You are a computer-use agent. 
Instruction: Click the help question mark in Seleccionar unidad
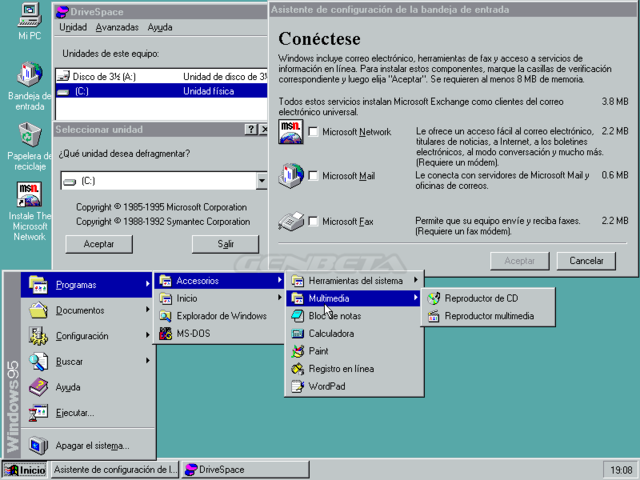click(251, 130)
